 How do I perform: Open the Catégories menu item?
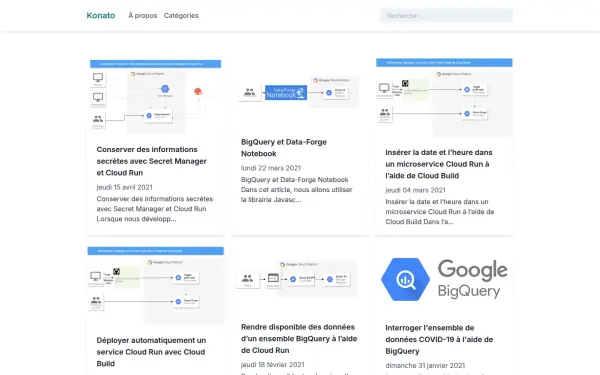[181, 16]
